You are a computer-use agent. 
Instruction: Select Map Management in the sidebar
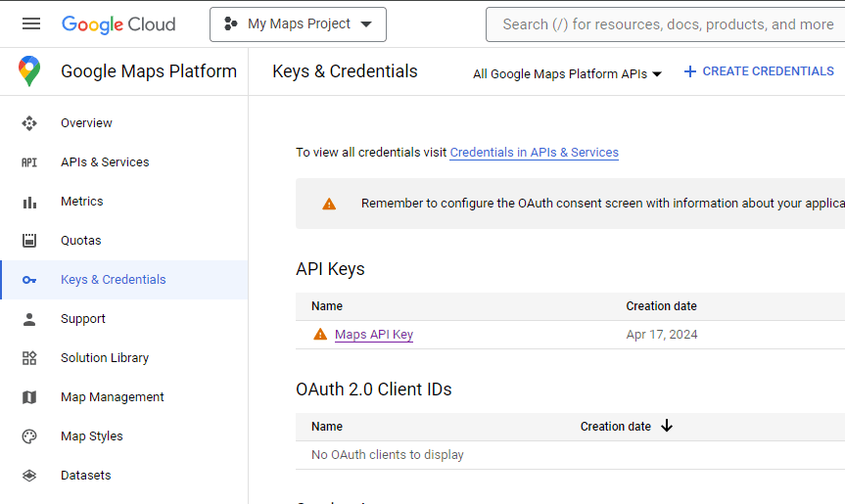tap(112, 397)
